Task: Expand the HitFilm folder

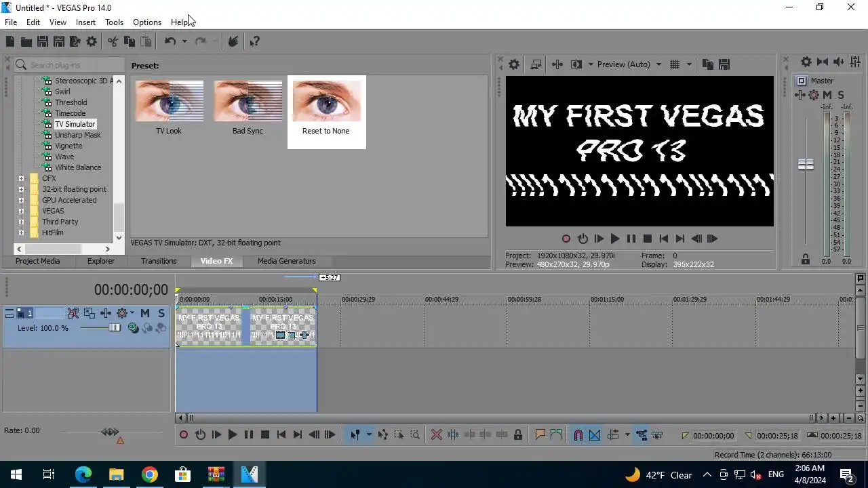Action: (21, 233)
